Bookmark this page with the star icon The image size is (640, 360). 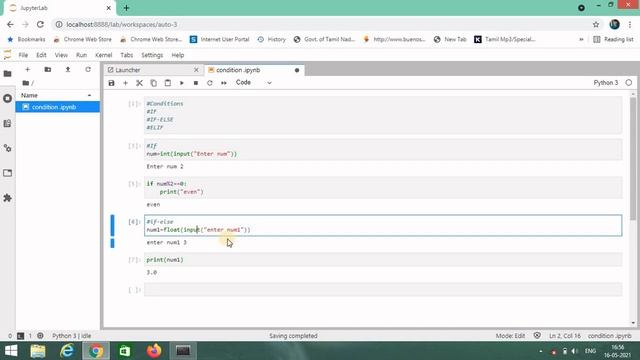point(596,24)
